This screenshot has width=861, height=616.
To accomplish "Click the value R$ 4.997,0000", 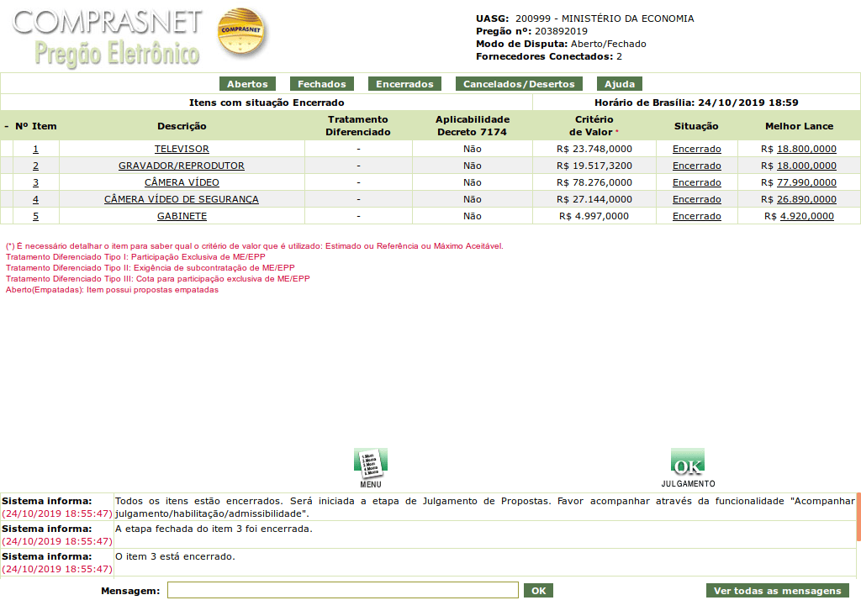I will pyautogui.click(x=594, y=216).
